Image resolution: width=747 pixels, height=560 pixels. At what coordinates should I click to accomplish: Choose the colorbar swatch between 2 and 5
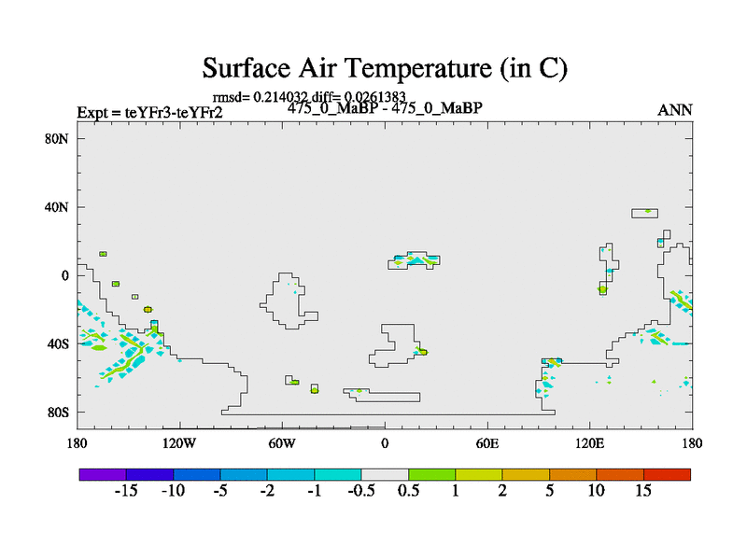point(526,474)
